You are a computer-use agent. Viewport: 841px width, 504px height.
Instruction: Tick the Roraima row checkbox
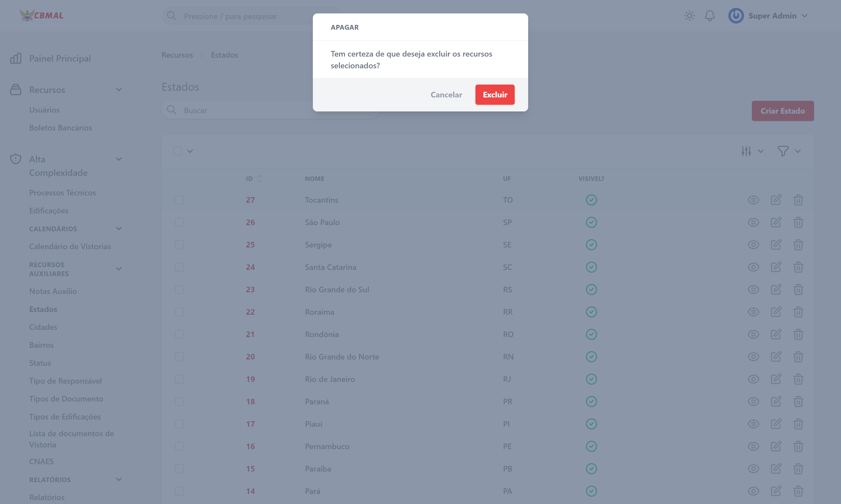179,312
